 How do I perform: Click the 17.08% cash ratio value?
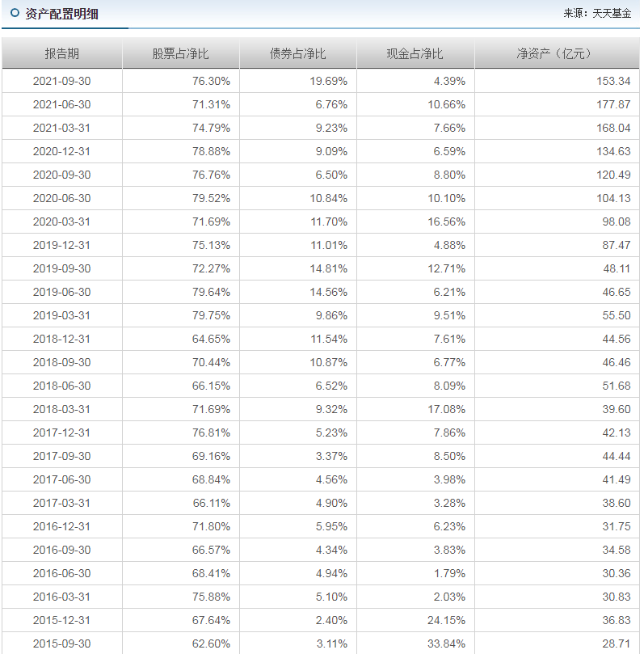click(x=446, y=409)
